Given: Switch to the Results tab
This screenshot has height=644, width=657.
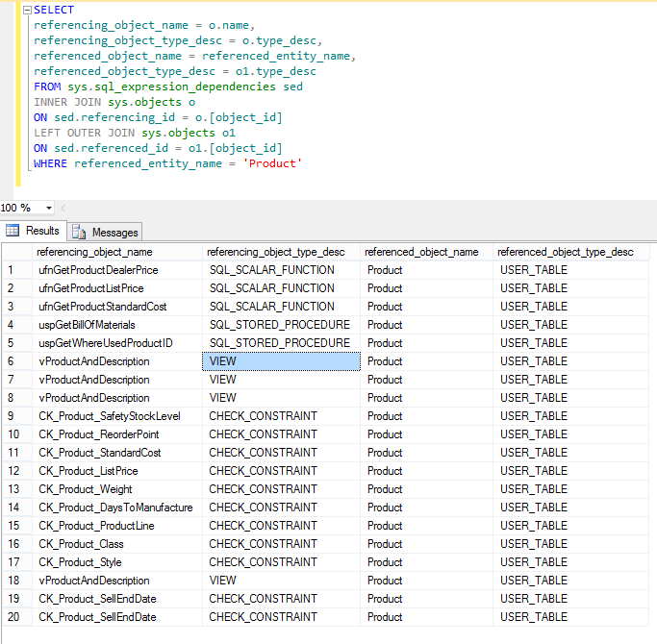Looking at the screenshot, I should coord(33,231).
